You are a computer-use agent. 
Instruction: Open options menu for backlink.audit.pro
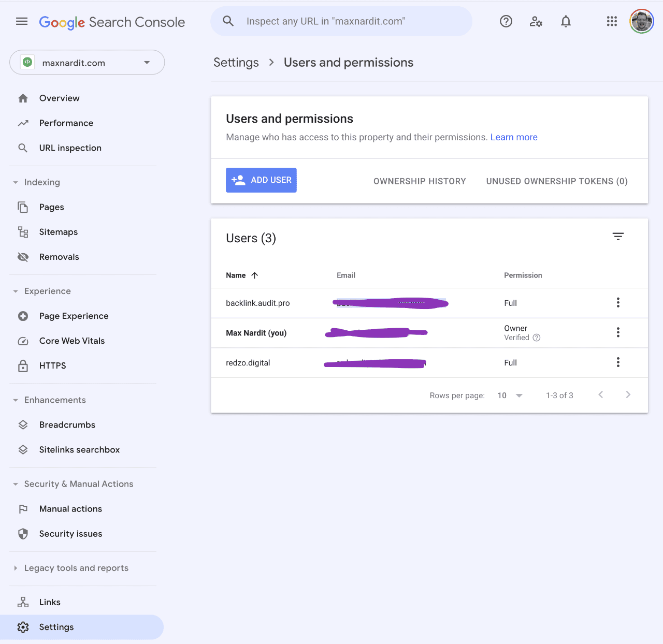(x=618, y=303)
